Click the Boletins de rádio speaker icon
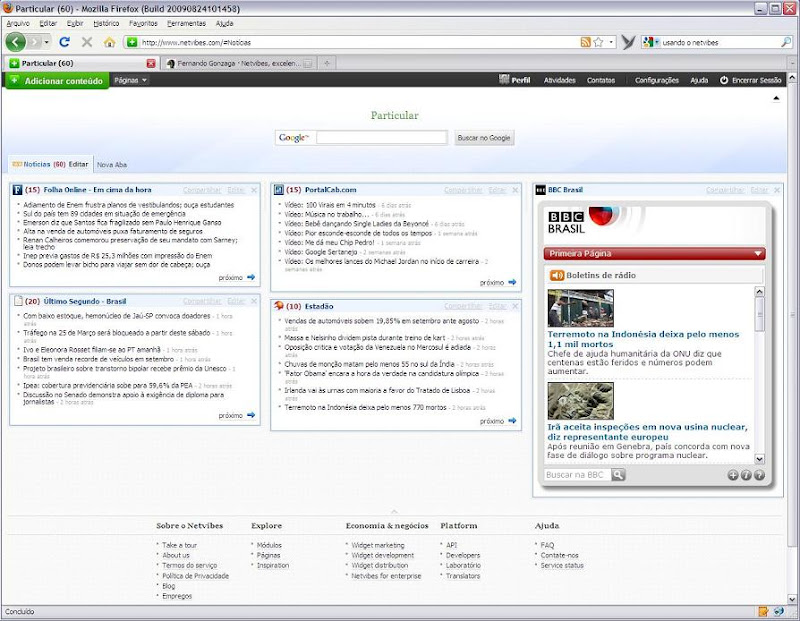Image resolution: width=800 pixels, height=621 pixels. [557, 275]
